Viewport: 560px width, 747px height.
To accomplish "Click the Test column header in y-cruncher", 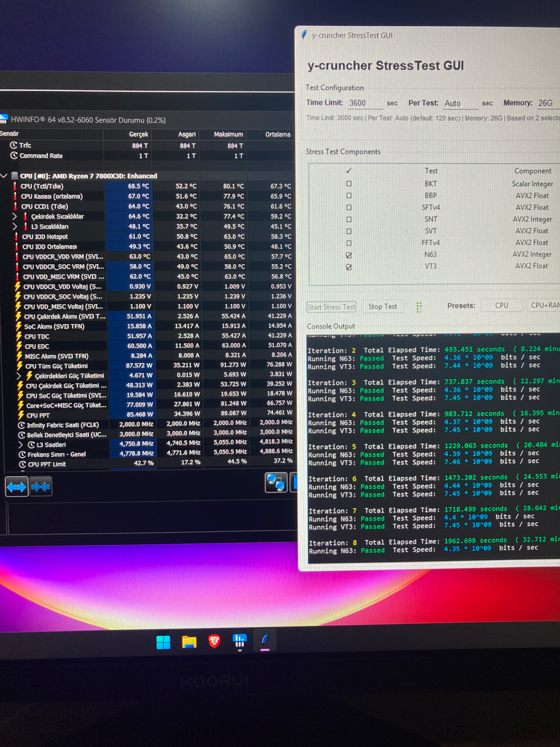I will coord(431,171).
